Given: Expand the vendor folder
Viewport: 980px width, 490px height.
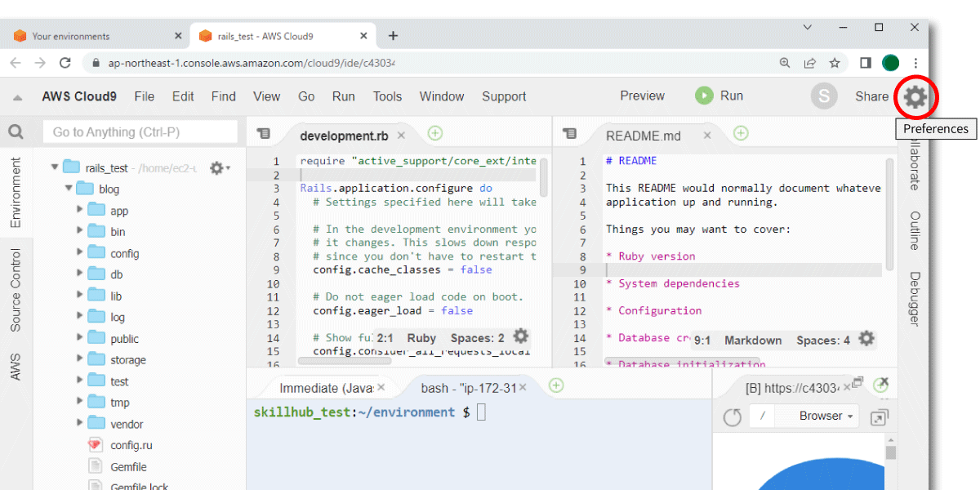Looking at the screenshot, I should (80, 423).
